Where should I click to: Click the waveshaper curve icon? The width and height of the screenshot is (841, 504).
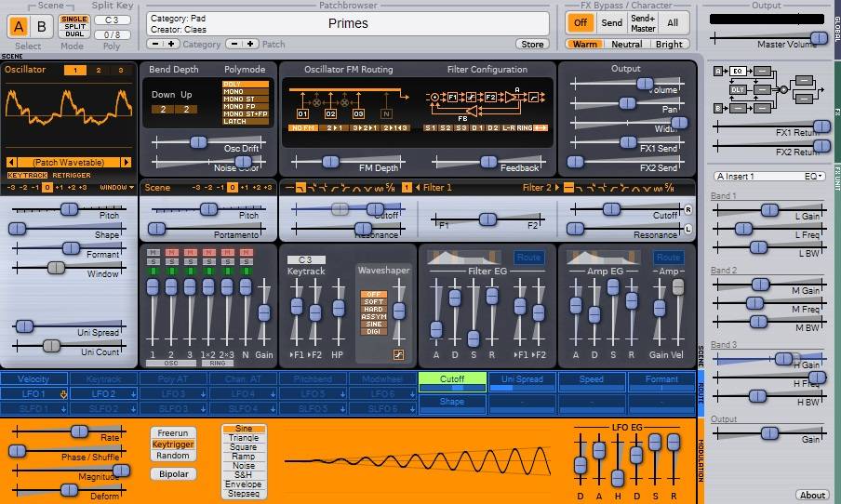pyautogui.click(x=398, y=354)
